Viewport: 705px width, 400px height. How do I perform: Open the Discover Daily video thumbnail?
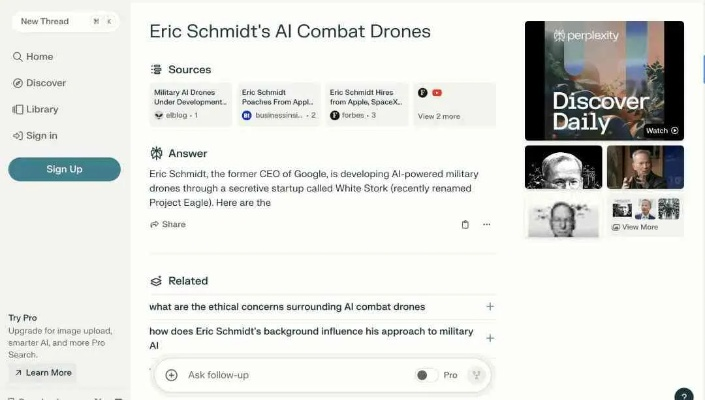(x=604, y=81)
